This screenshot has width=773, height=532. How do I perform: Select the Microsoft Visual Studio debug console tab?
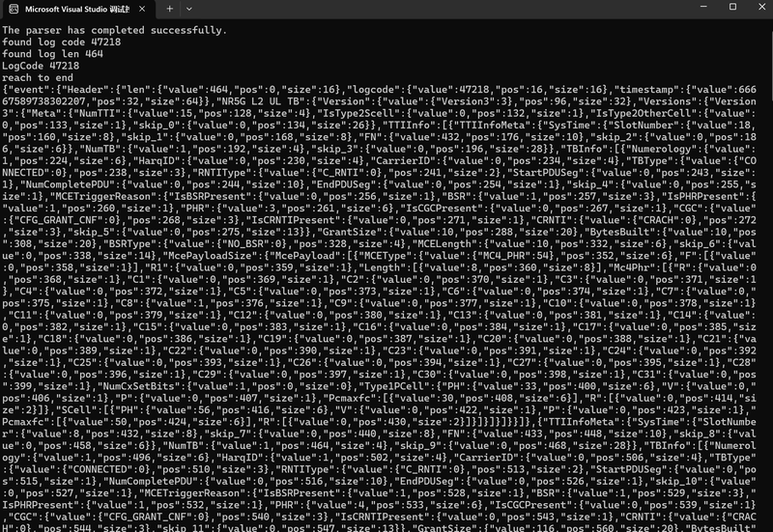click(x=77, y=10)
